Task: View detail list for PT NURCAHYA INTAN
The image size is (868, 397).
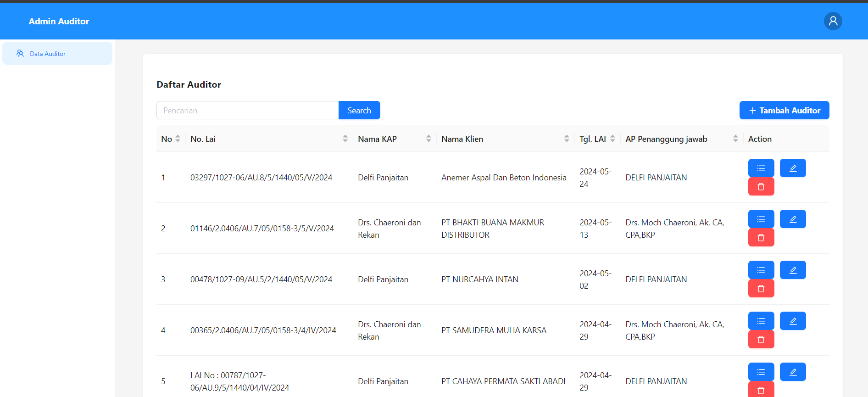Action: pos(761,270)
